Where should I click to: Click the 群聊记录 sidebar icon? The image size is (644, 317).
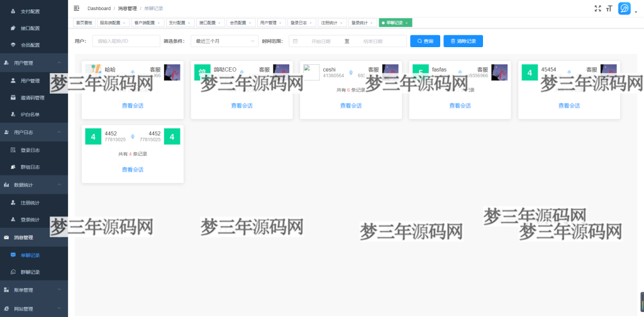(13, 272)
